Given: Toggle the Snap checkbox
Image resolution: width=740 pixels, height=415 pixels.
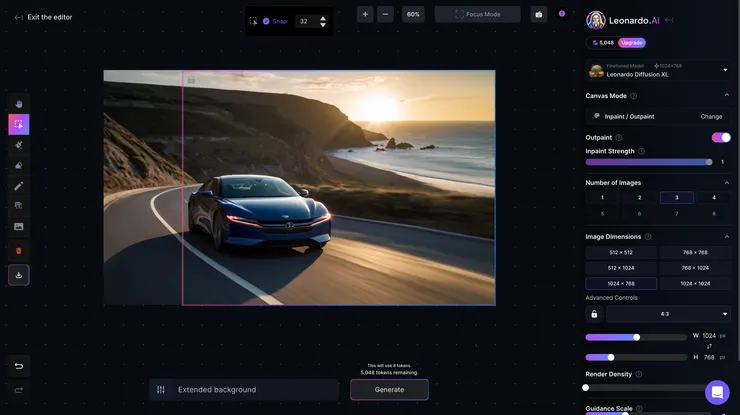Looking at the screenshot, I should pos(267,21).
